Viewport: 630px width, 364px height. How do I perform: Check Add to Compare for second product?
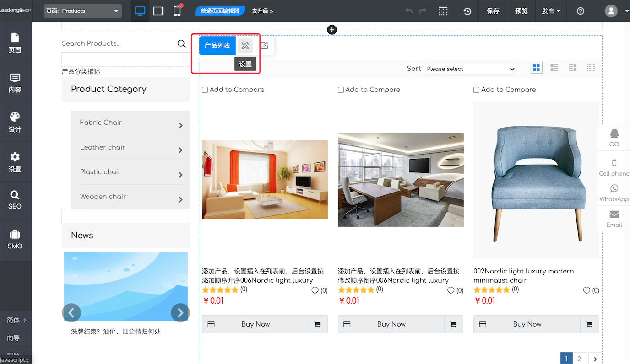point(341,90)
